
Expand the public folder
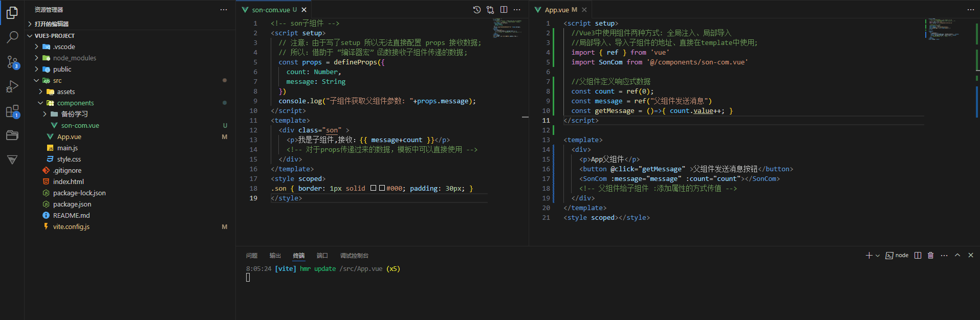(130, 69)
